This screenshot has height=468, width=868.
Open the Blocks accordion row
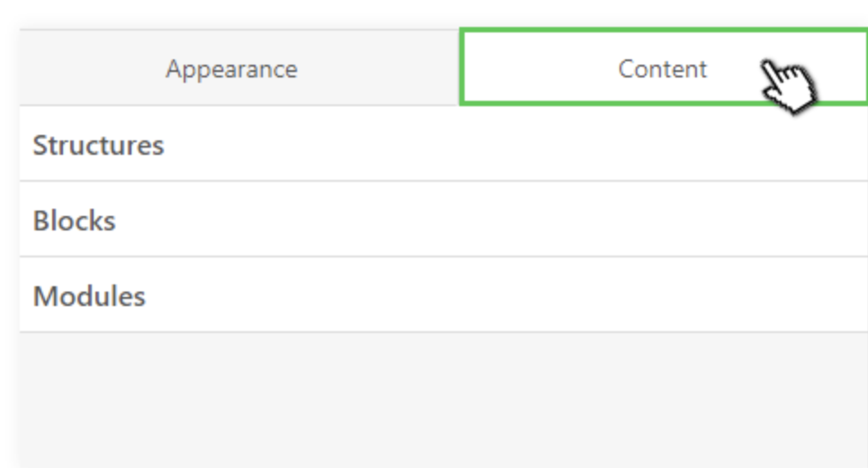click(x=444, y=219)
